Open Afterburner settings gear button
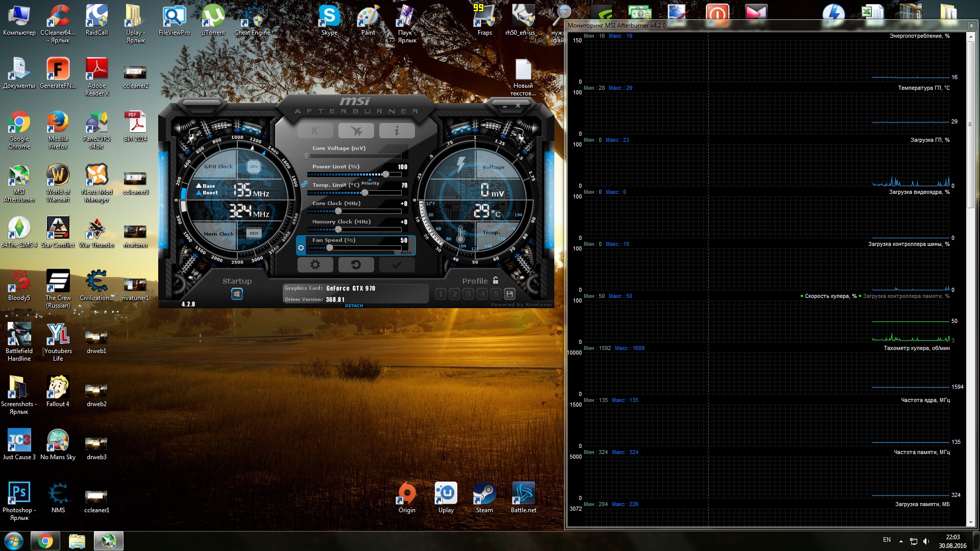 (x=315, y=265)
